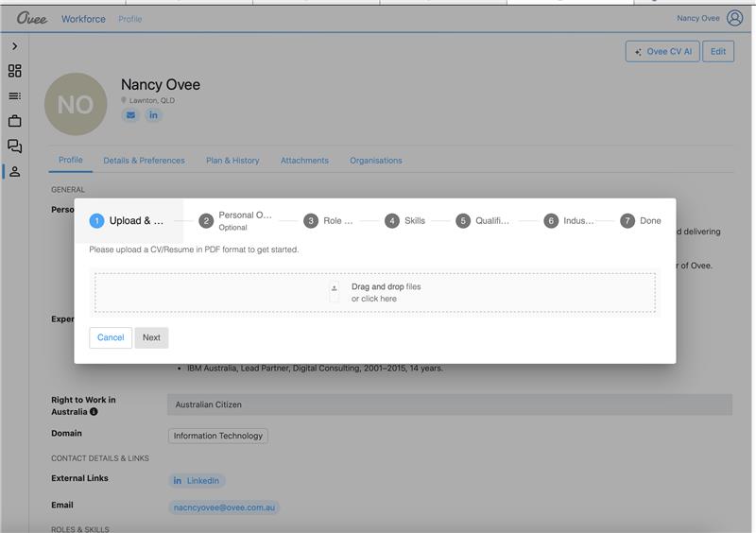Click the Ovee CV AI button
Image resolution: width=756 pixels, height=533 pixels.
662,52
